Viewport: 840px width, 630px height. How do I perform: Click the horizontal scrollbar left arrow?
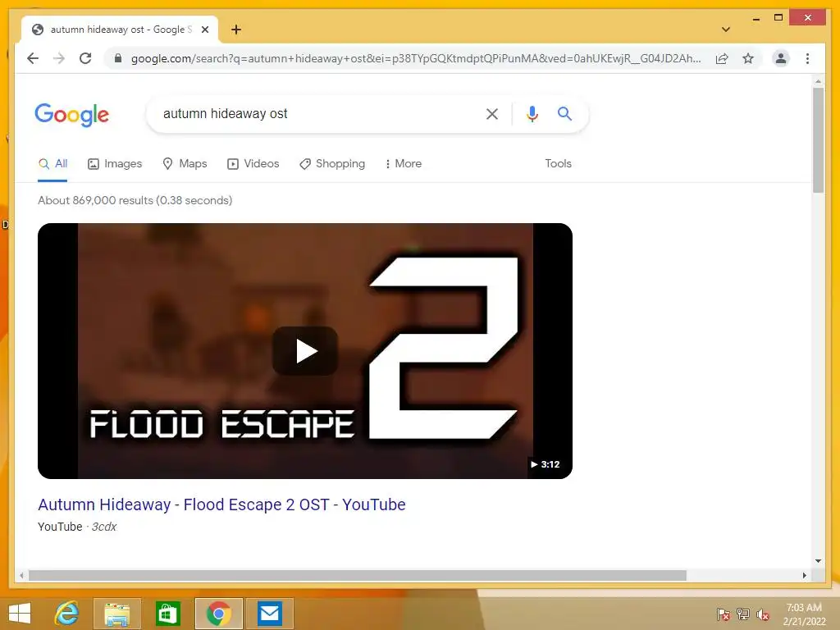point(21,575)
